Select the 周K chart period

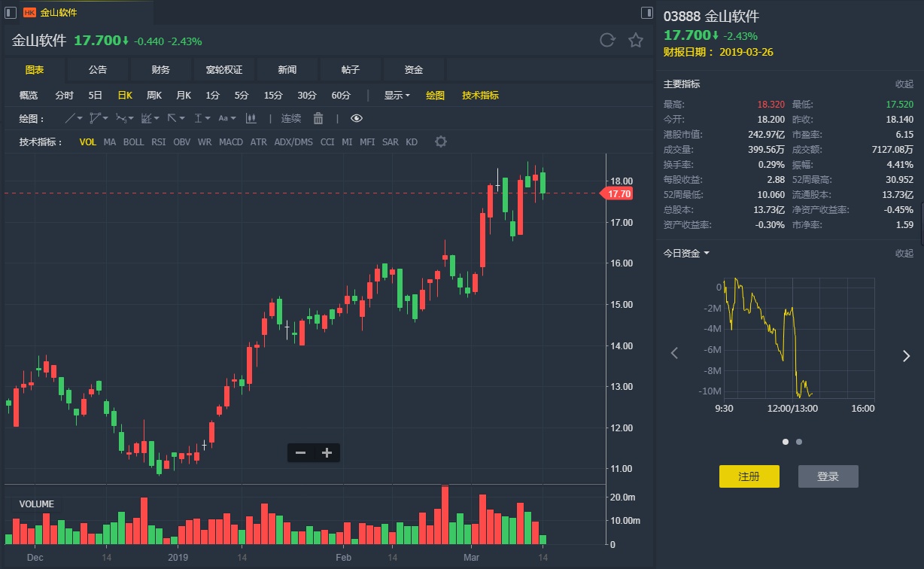pyautogui.click(x=154, y=96)
